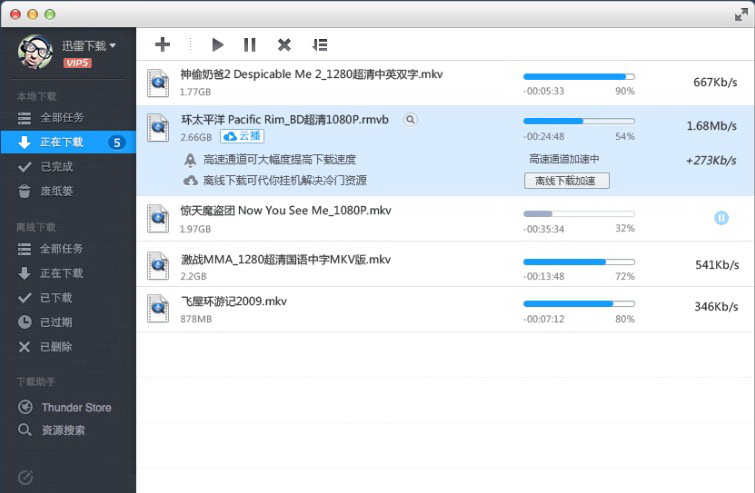Image resolution: width=755 pixels, height=493 pixels.
Task: Click the 云播 cloud play button
Action: 242,136
